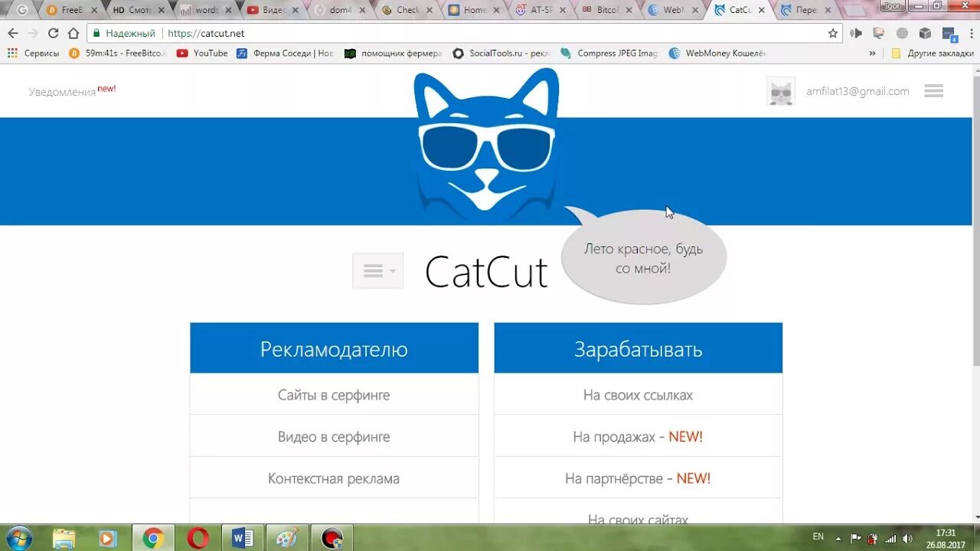Click the Action Center flag tray icon
This screenshot has width=980, height=551.
pyautogui.click(x=856, y=538)
